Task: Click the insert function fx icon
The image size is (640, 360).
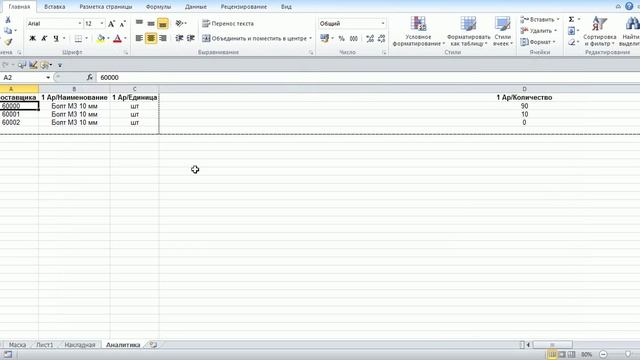Action: tap(90, 77)
